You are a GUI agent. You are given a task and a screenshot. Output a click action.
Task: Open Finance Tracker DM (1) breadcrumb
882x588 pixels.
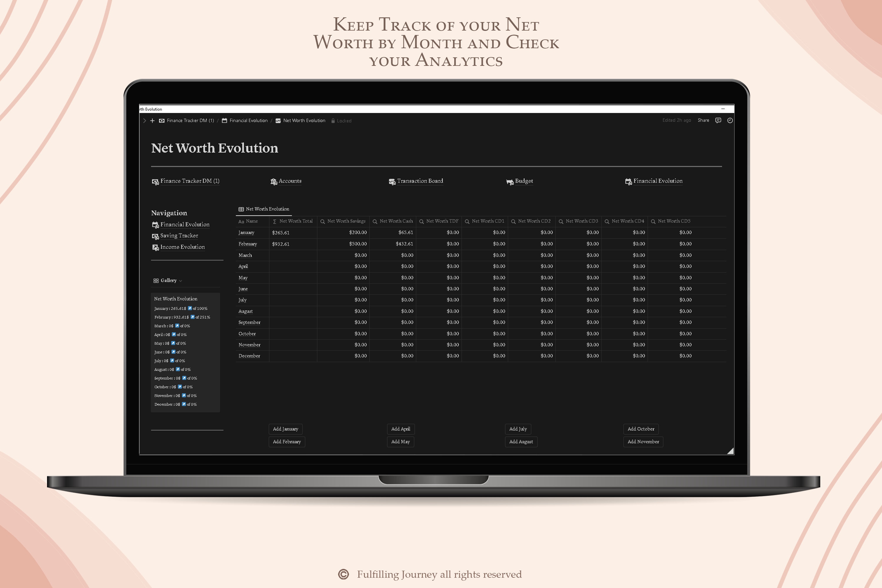tap(186, 121)
